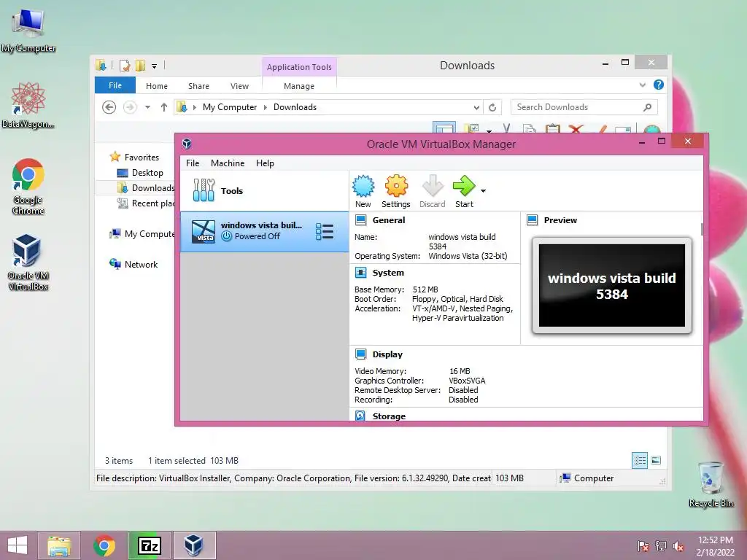This screenshot has height=560, width=747.
Task: Expand address bar history dropdown
Action: point(476,108)
